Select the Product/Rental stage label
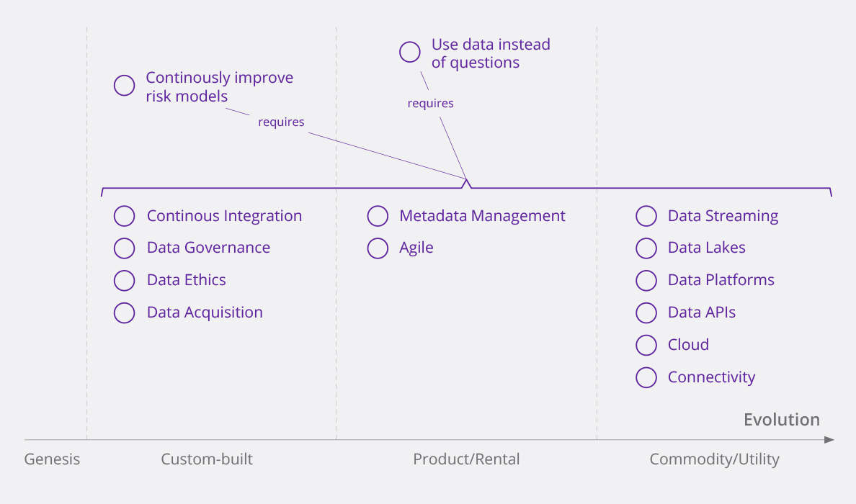This screenshot has height=504, width=856. point(466,459)
